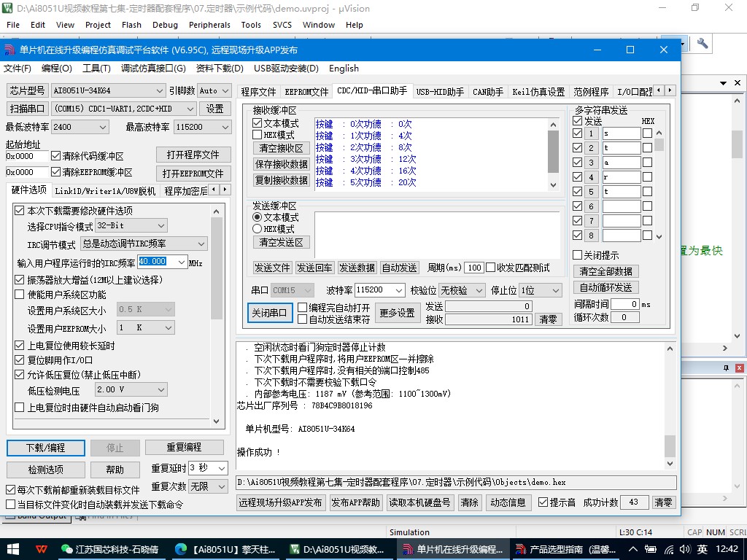Open 引脚数 Auto dropdown
The height and width of the screenshot is (560, 747).
pyautogui.click(x=214, y=90)
